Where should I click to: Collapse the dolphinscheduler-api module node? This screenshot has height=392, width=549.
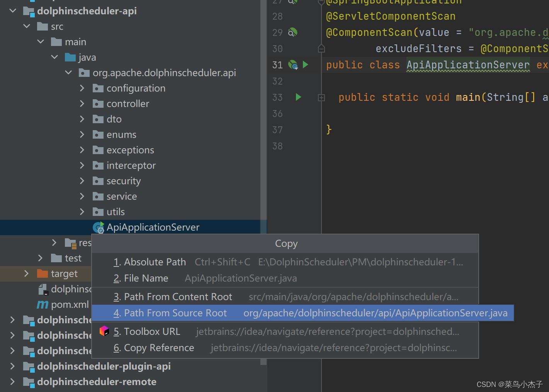(13, 11)
